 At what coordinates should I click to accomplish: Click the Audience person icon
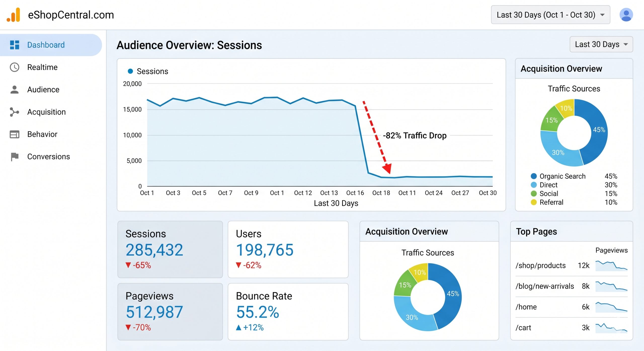15,90
